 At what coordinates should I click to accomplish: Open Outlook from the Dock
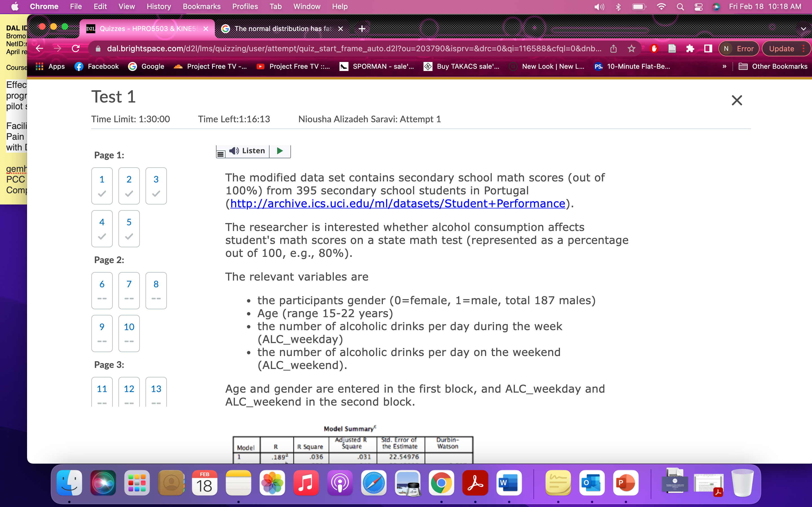(x=592, y=483)
